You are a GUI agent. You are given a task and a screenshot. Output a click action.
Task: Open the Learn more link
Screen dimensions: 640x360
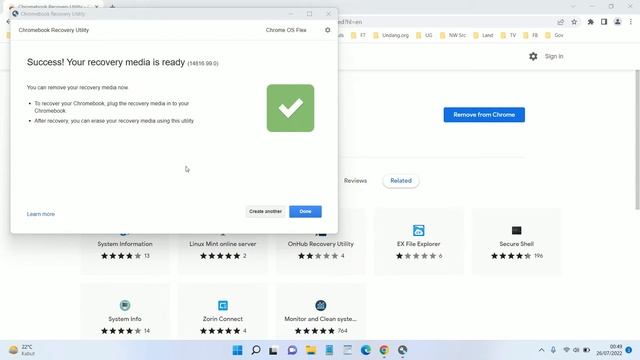41,214
